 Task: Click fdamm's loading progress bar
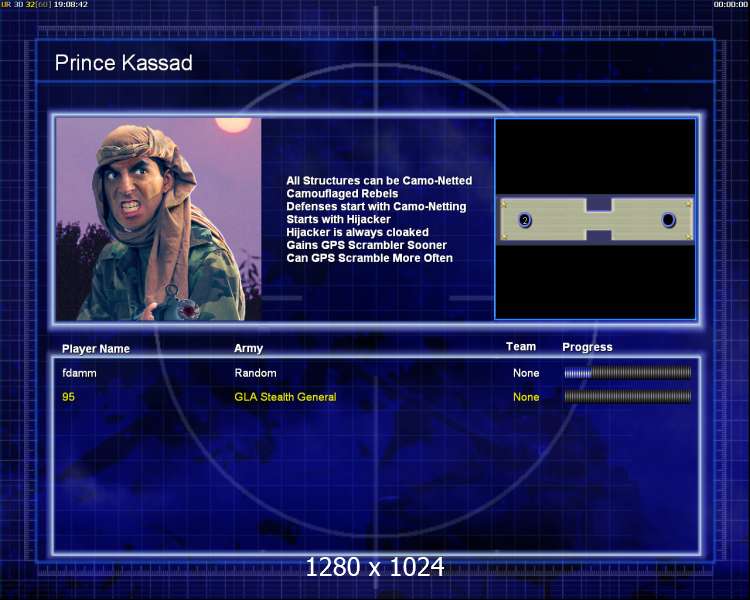tap(628, 373)
